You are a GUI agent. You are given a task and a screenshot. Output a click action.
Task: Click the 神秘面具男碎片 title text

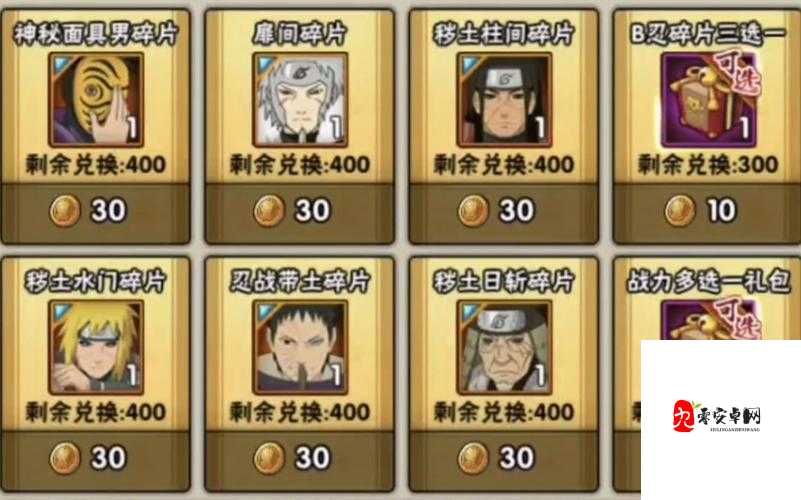point(96,34)
